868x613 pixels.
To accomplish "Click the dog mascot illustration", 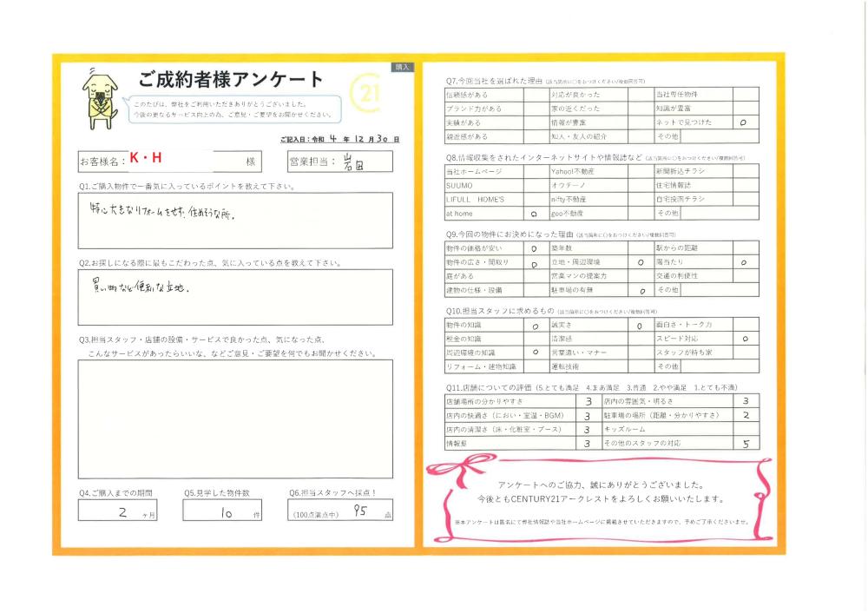I will 100,97.
